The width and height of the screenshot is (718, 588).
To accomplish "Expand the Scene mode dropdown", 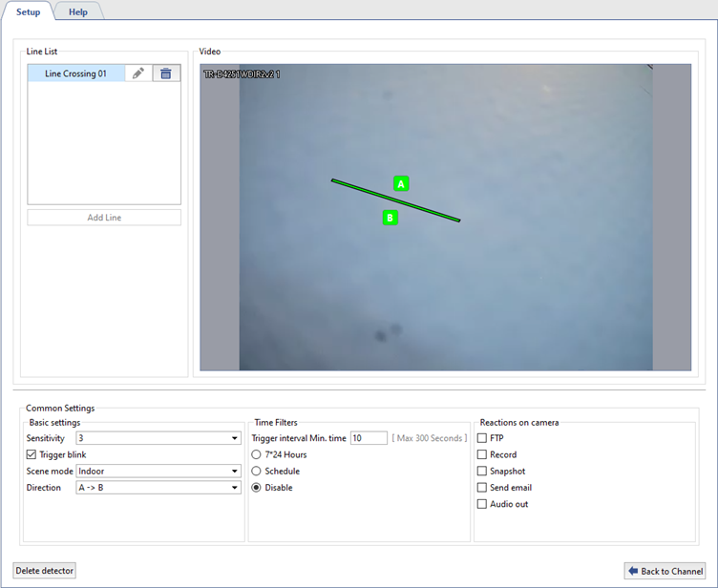I will 158,471.
